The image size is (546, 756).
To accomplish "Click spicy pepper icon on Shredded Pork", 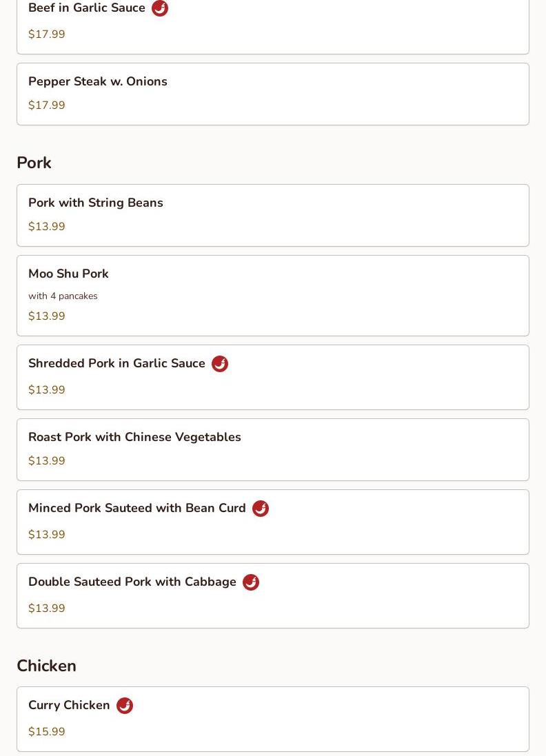I will pos(220,364).
